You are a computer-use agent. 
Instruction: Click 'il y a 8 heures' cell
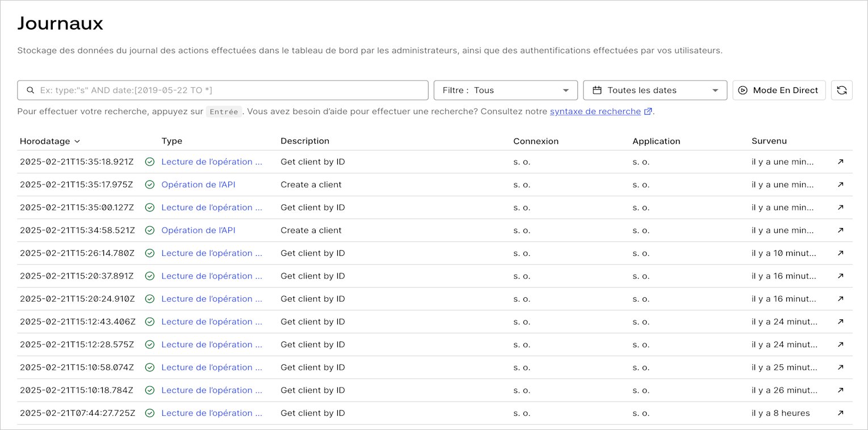(x=781, y=413)
